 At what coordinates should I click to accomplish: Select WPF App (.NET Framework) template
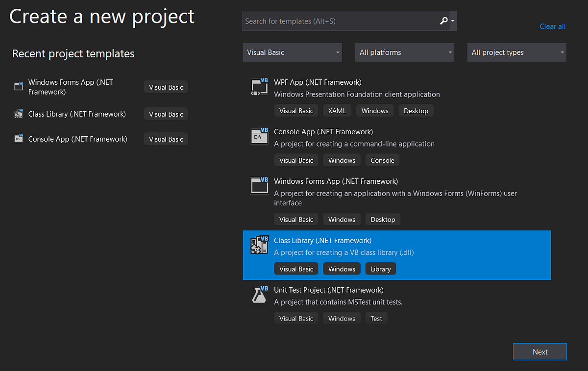point(397,97)
